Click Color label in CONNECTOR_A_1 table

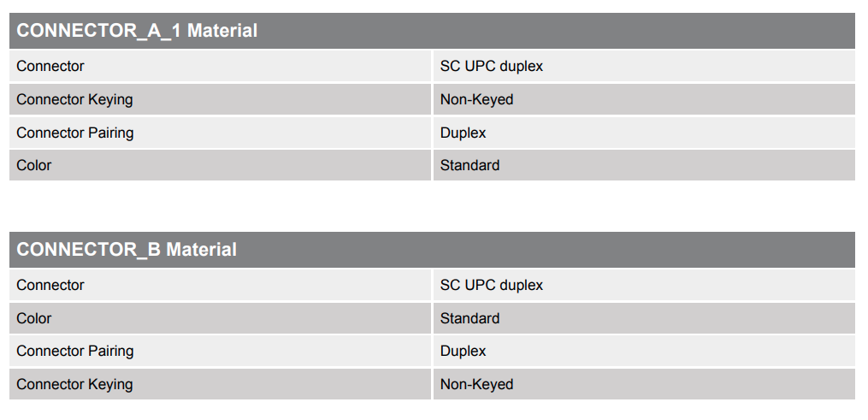pyautogui.click(x=33, y=165)
